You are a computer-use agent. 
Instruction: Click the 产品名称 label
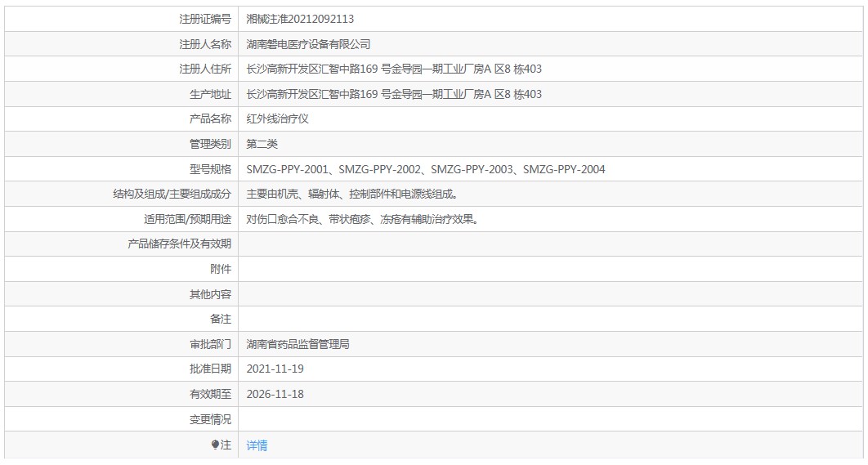click(x=210, y=119)
